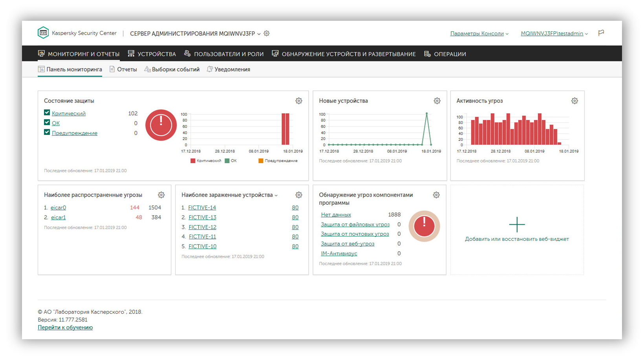This screenshot has width=644, height=360.
Task: Click alert circle in Обнаружение угроз widget
Action: click(x=424, y=226)
